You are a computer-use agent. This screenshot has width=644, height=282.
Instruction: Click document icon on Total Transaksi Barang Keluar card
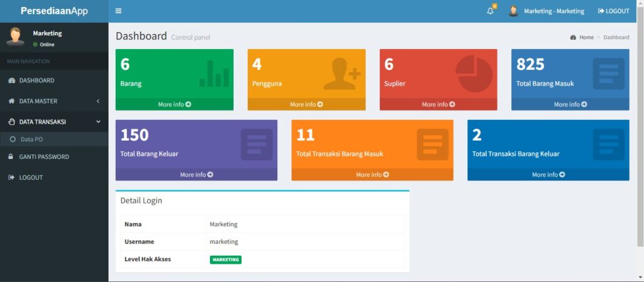coord(609,144)
